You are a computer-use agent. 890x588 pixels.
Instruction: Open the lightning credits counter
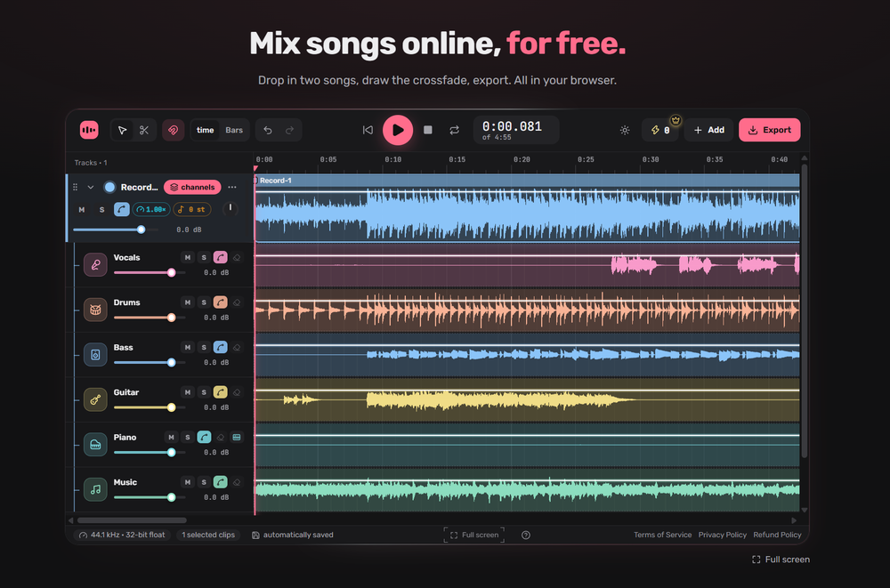[x=660, y=130]
